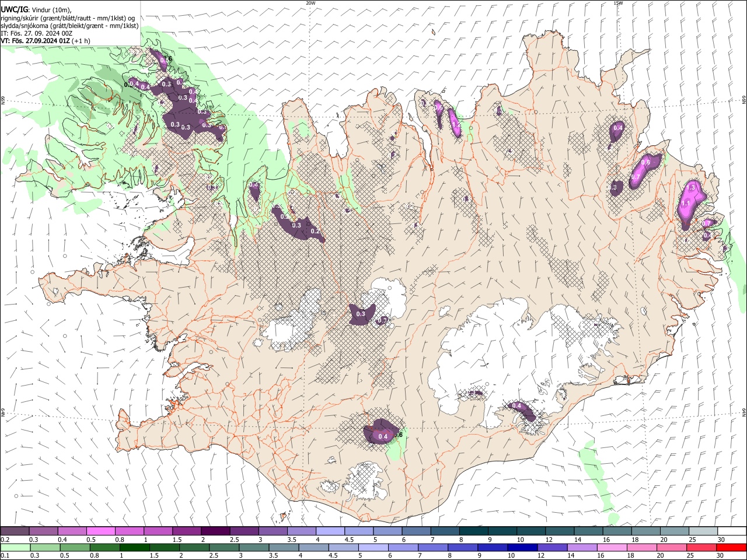747x560 pixels.
Task: Click the '1.1' precipitation value in east Iceland
Action: (686, 203)
